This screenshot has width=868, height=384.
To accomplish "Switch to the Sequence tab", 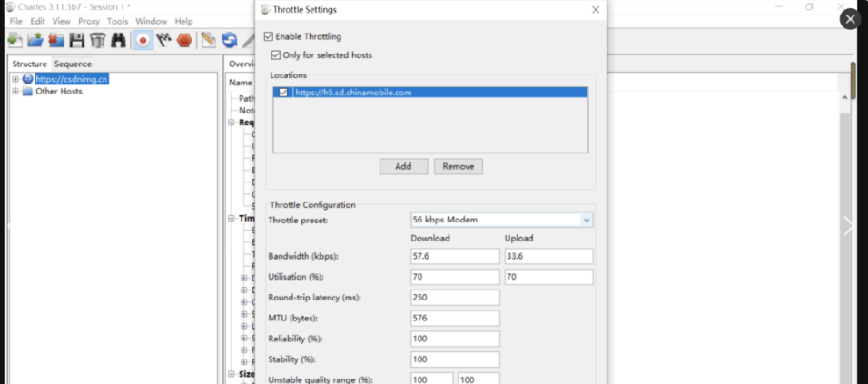I will point(73,64).
